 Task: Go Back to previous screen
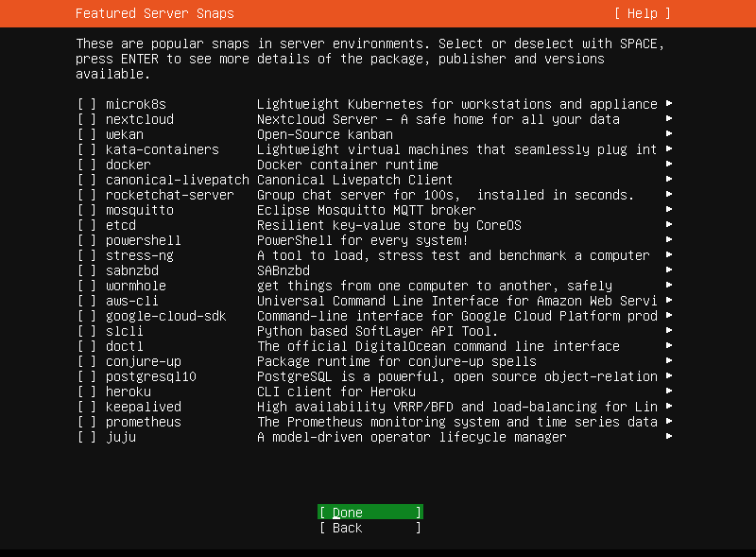pyautogui.click(x=370, y=528)
